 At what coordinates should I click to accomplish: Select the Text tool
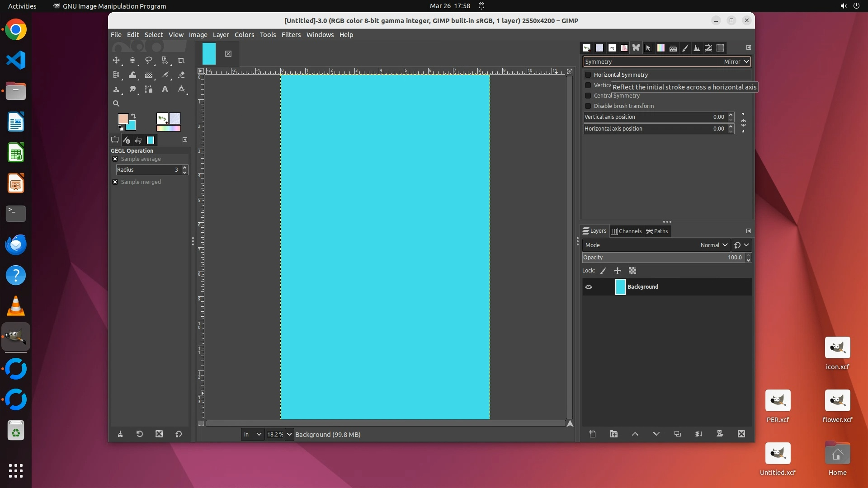[165, 89]
